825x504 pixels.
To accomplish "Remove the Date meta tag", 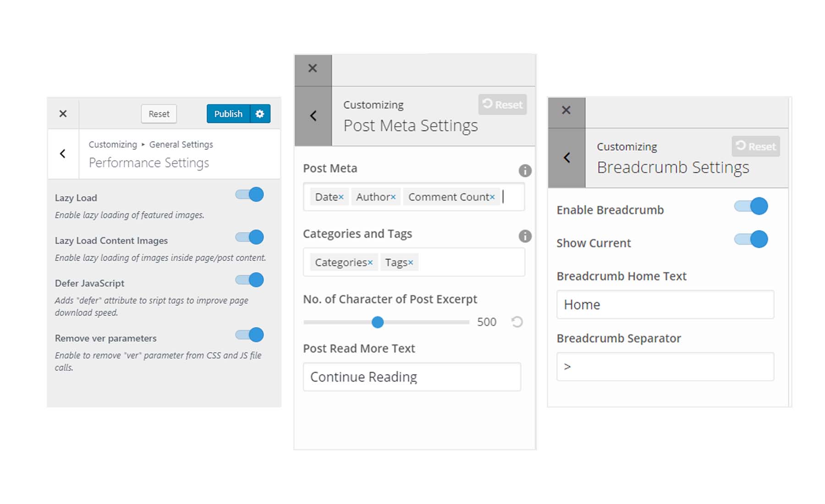I will pyautogui.click(x=341, y=196).
